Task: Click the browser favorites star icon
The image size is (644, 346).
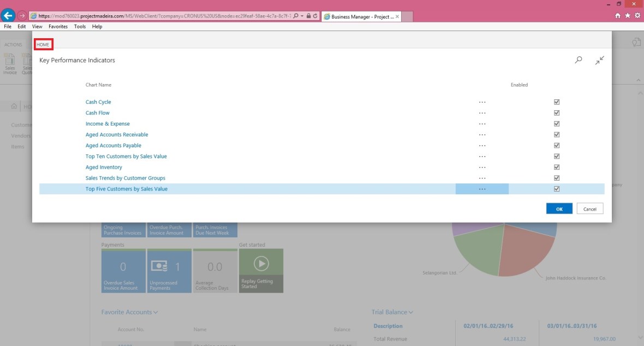Action: click(x=628, y=16)
